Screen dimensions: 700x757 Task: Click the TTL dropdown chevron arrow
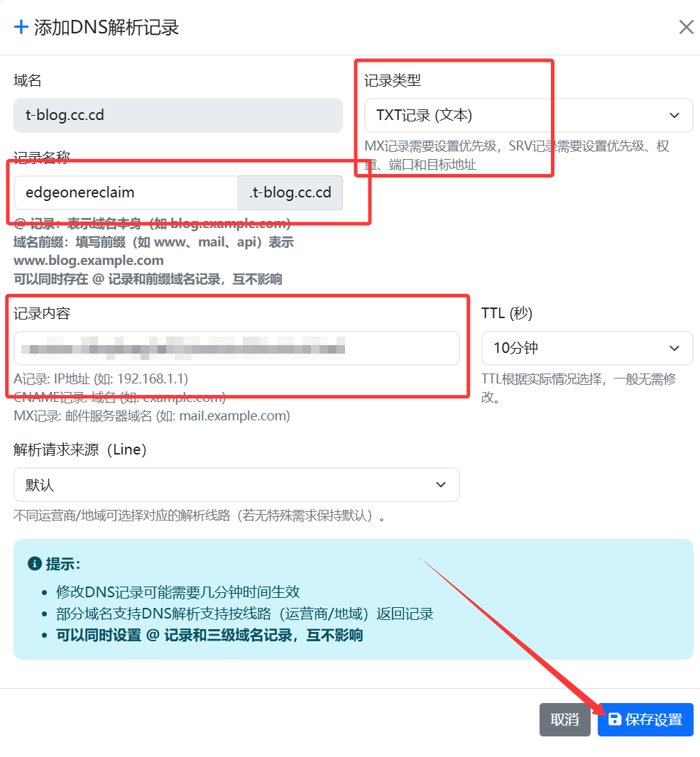click(x=674, y=348)
